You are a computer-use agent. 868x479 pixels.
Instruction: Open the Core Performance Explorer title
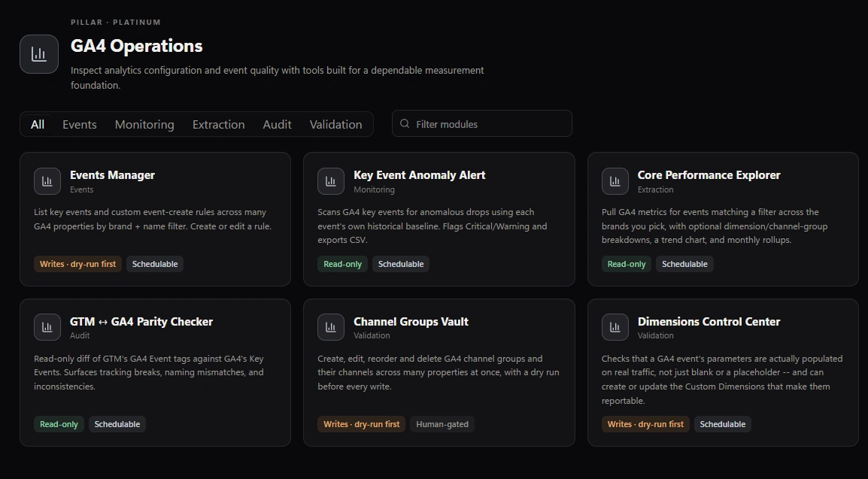[x=709, y=175]
